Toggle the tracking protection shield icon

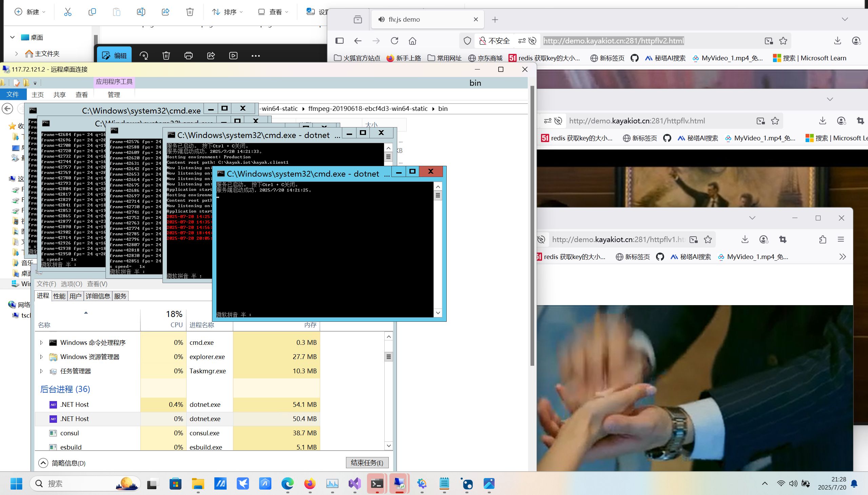point(467,41)
